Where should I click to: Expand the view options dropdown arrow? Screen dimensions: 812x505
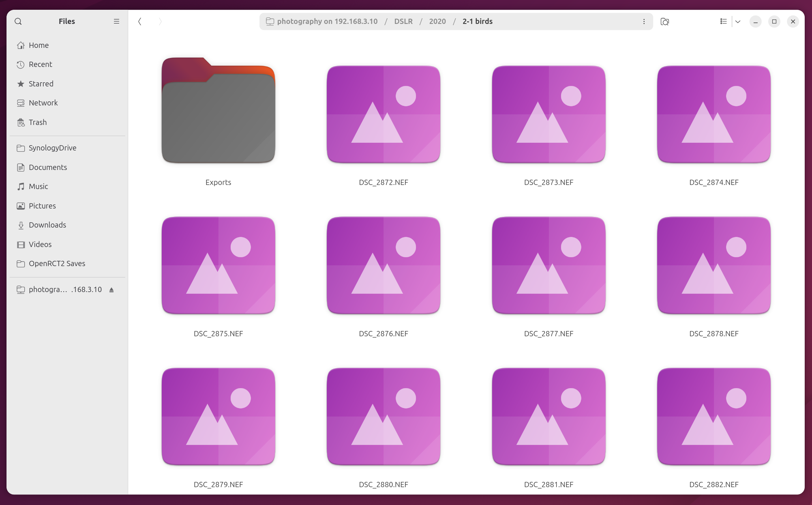point(738,21)
